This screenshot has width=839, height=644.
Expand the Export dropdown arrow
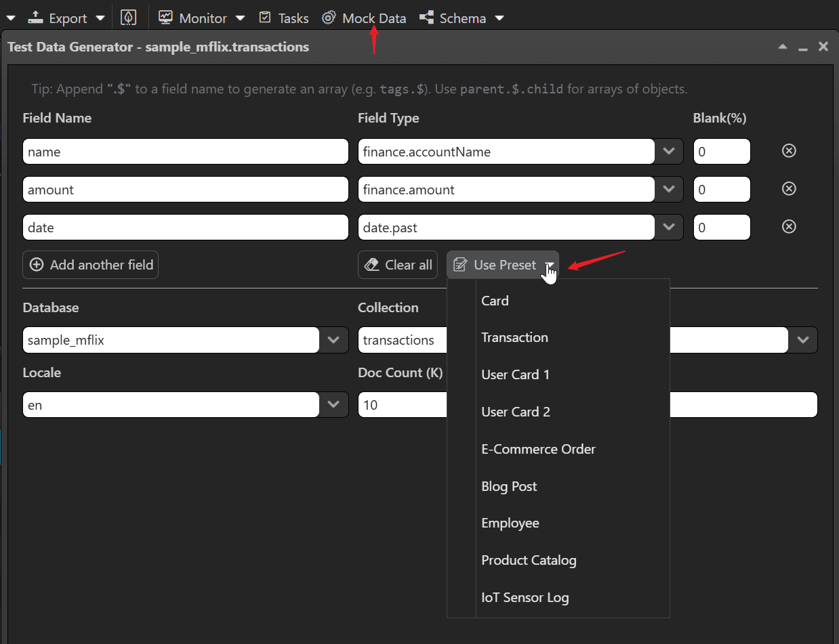point(100,18)
